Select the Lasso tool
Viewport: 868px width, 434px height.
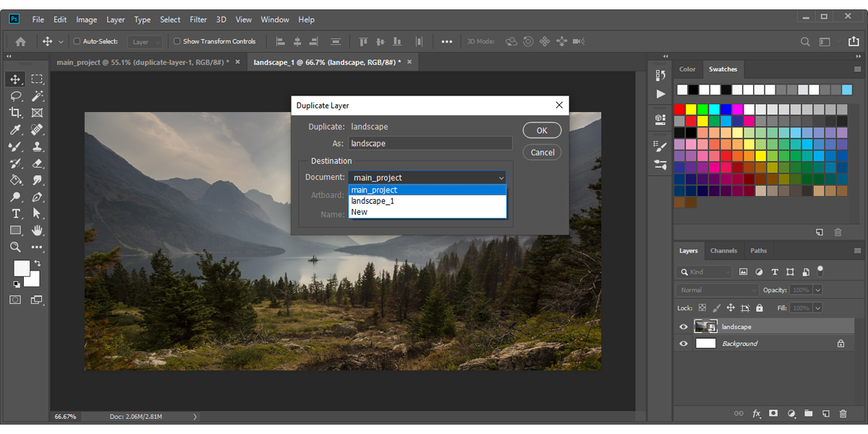coord(15,96)
